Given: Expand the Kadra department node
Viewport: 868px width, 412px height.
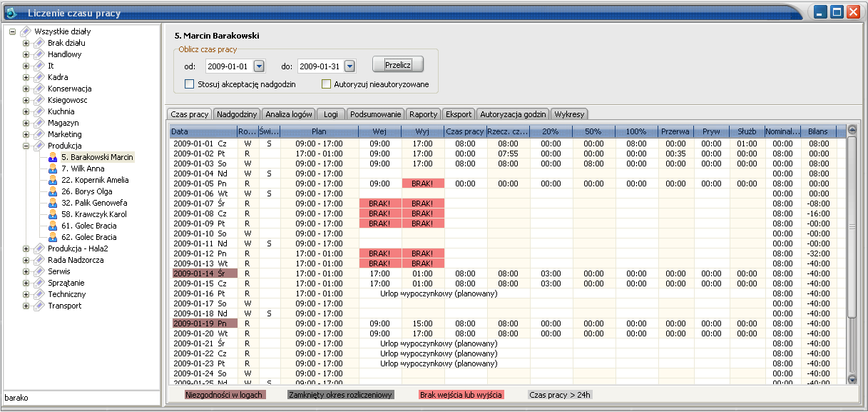Looking at the screenshot, I should 26,77.
